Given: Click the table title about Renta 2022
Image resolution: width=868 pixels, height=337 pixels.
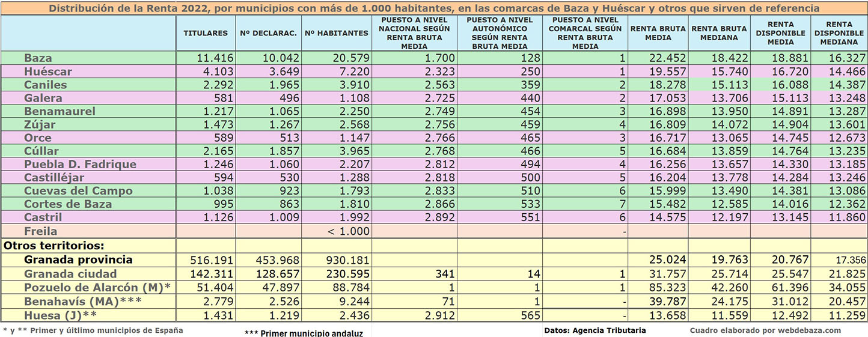Looking at the screenshot, I should [x=433, y=8].
